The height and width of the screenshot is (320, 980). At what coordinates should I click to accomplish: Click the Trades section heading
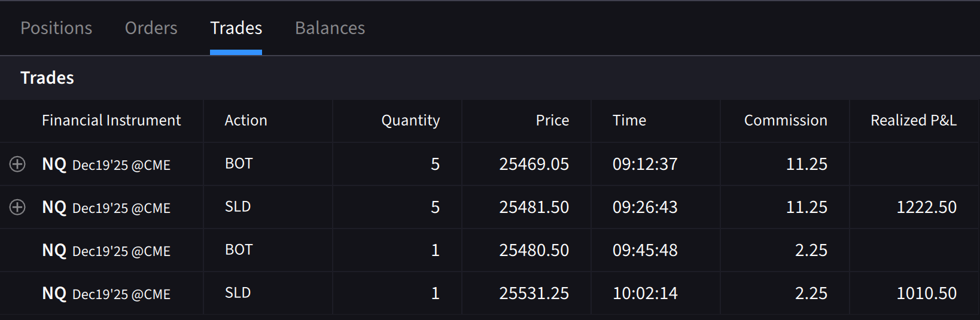pyautogui.click(x=47, y=78)
